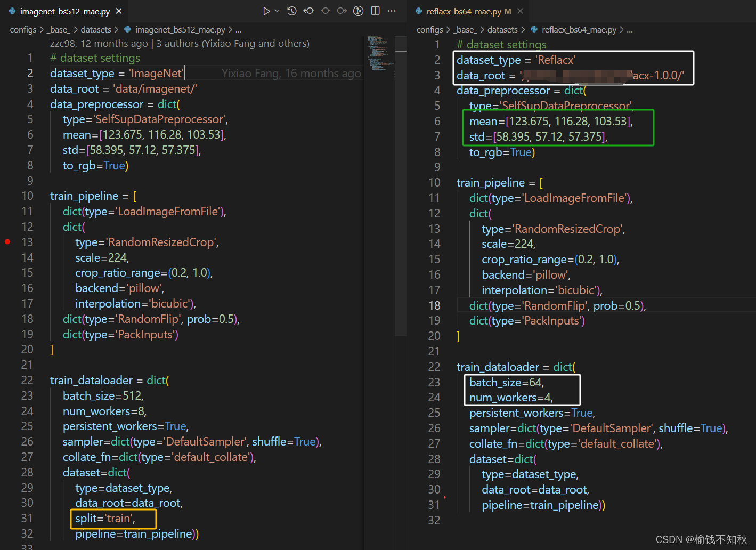Click line number 18 in right editor
This screenshot has width=756, height=550.
435,306
